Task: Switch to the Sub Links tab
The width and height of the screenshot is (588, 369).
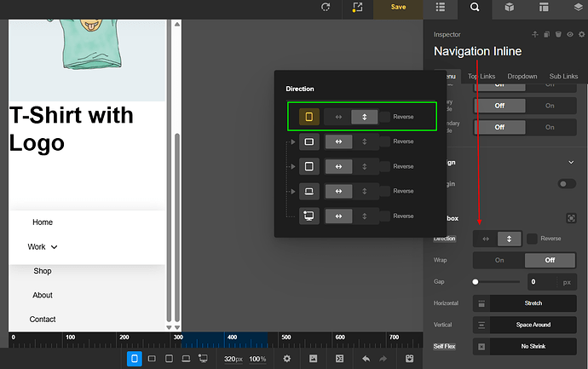Action: [x=563, y=77]
